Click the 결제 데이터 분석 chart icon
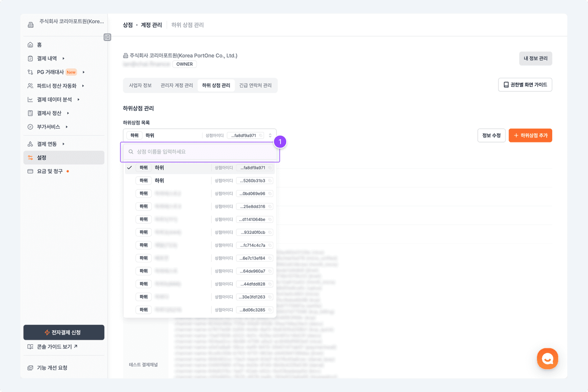Image resolution: width=588 pixels, height=392 pixels. [x=30, y=99]
